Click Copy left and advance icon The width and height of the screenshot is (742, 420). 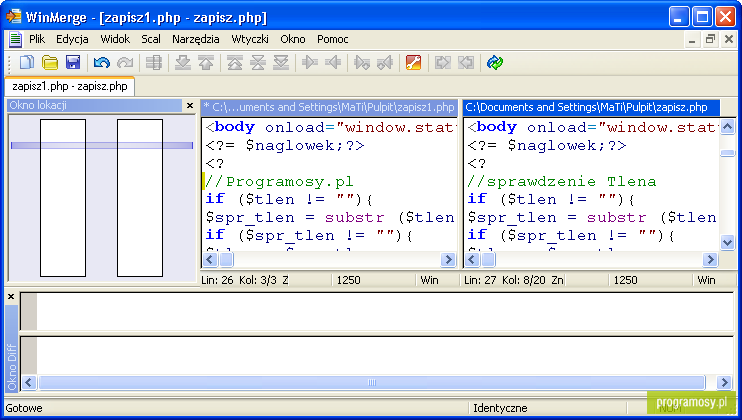[x=385, y=62]
